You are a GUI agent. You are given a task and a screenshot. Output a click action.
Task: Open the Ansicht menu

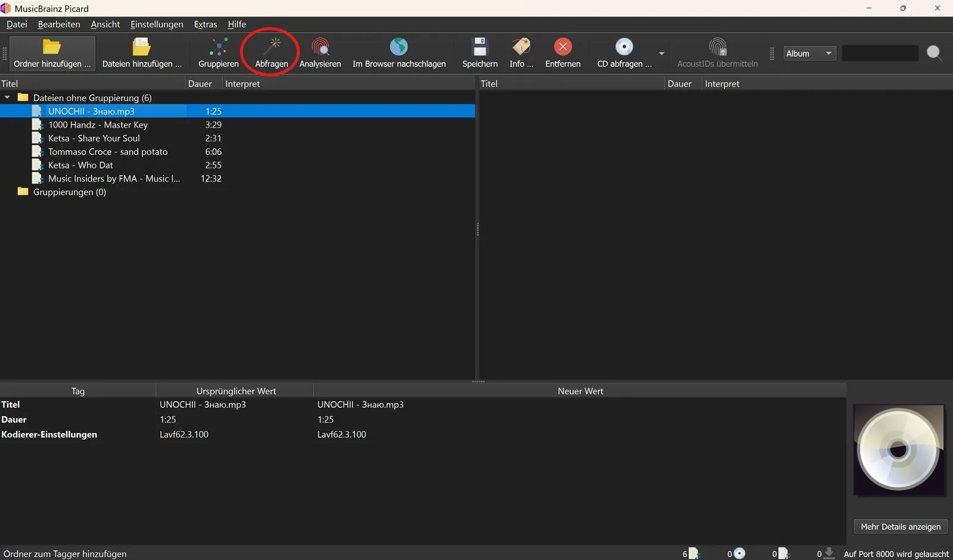[x=105, y=24]
